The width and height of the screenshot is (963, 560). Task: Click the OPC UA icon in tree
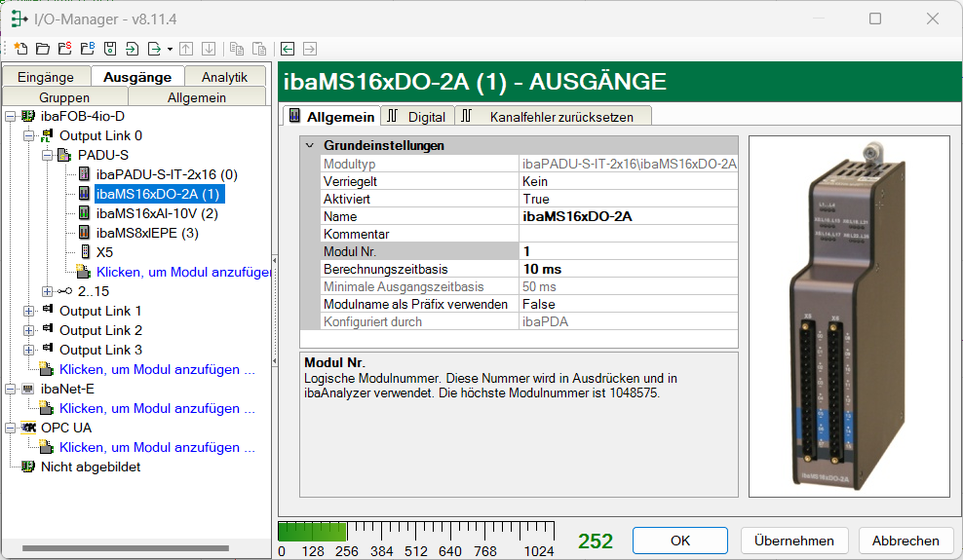[28, 428]
